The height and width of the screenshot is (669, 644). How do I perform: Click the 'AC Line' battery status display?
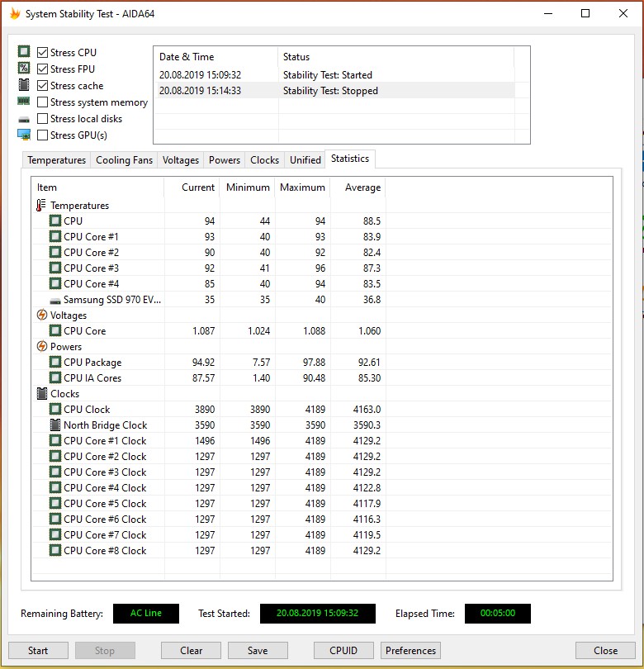coord(146,613)
